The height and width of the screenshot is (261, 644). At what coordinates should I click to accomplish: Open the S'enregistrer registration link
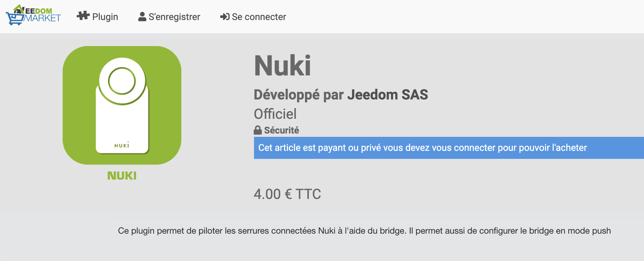[169, 17]
